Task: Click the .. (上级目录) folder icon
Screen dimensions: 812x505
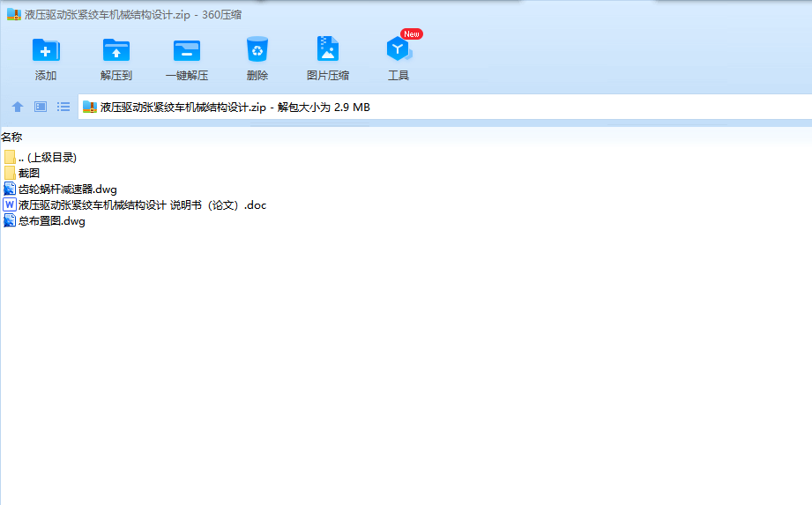Action: point(10,157)
